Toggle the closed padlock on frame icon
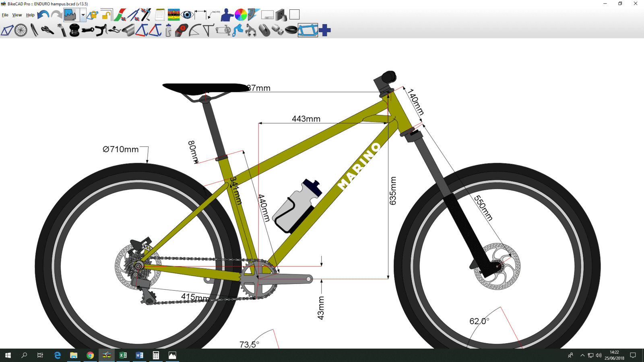This screenshot has width=644, height=362. [93, 15]
